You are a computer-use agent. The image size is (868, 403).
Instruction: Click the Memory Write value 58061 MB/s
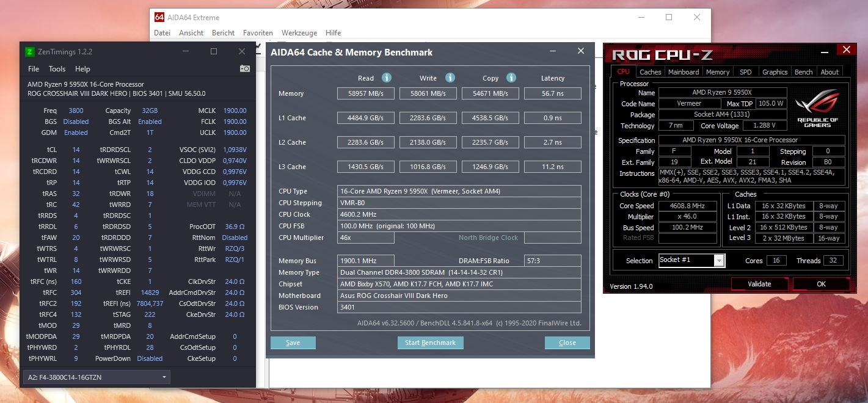click(428, 93)
